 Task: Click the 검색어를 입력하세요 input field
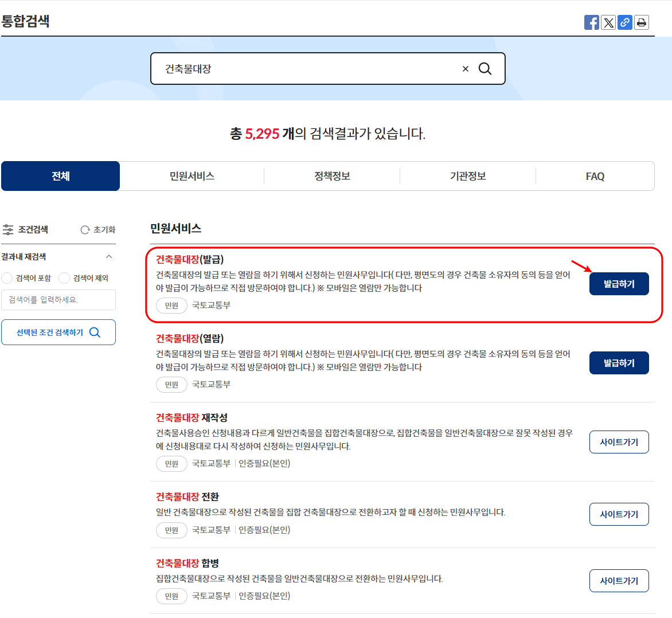tap(58, 300)
